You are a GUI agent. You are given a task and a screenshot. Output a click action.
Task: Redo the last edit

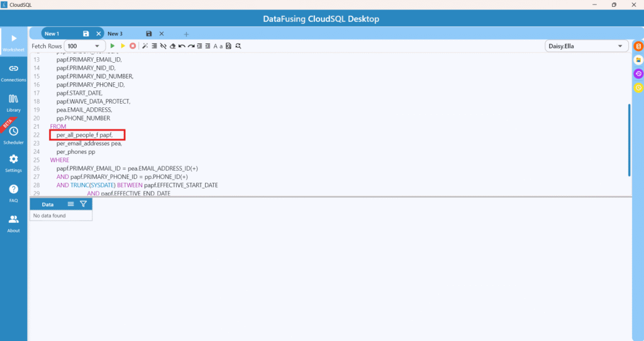[x=191, y=46]
